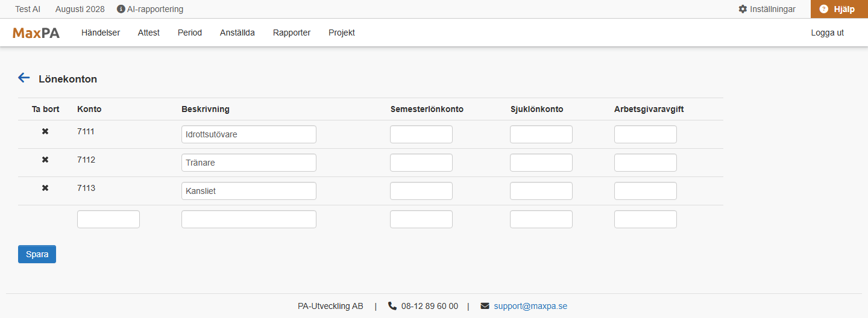
Task: Click the info icon beside AI-rapportering
Action: (x=121, y=9)
